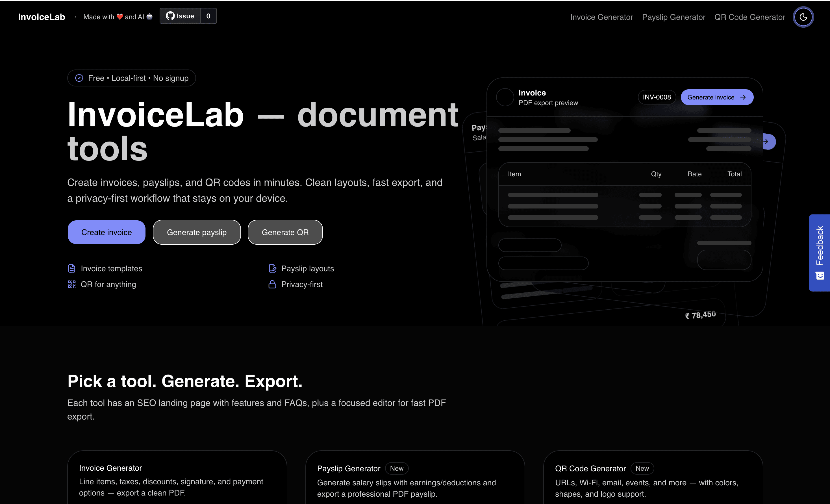
Task: Open the Payslip Generator tool card
Action: [x=415, y=477]
